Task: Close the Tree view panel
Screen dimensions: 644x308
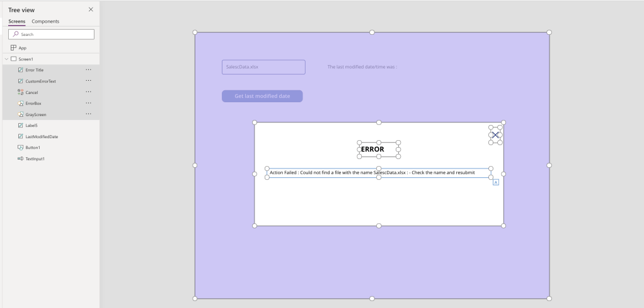Action: (x=91, y=9)
